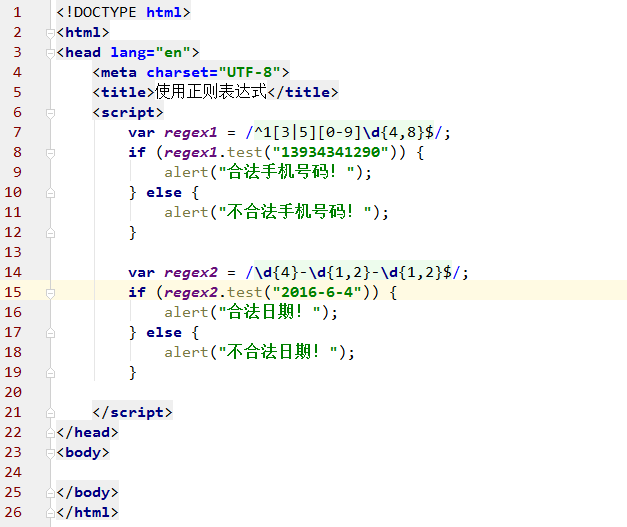Click line number 13 in the gutter
This screenshot has height=527, width=627.
pyautogui.click(x=13, y=252)
